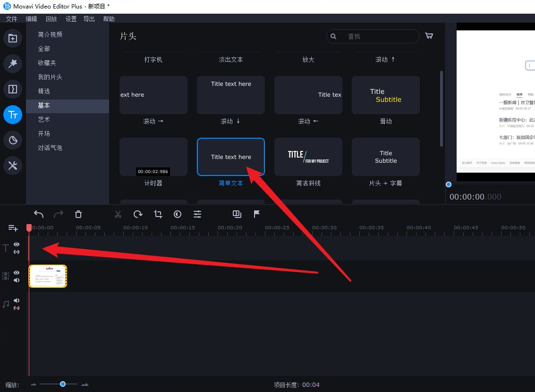Select 对话气泡 category

[68, 148]
